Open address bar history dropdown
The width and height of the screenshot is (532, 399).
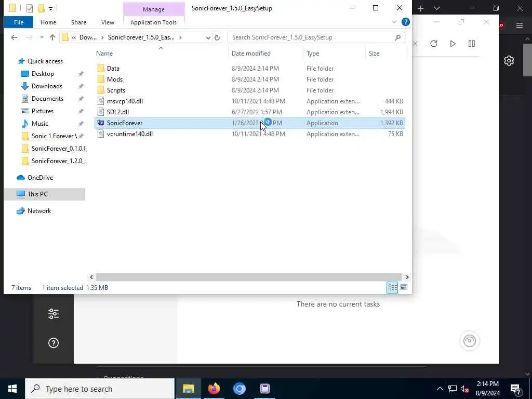(208, 37)
